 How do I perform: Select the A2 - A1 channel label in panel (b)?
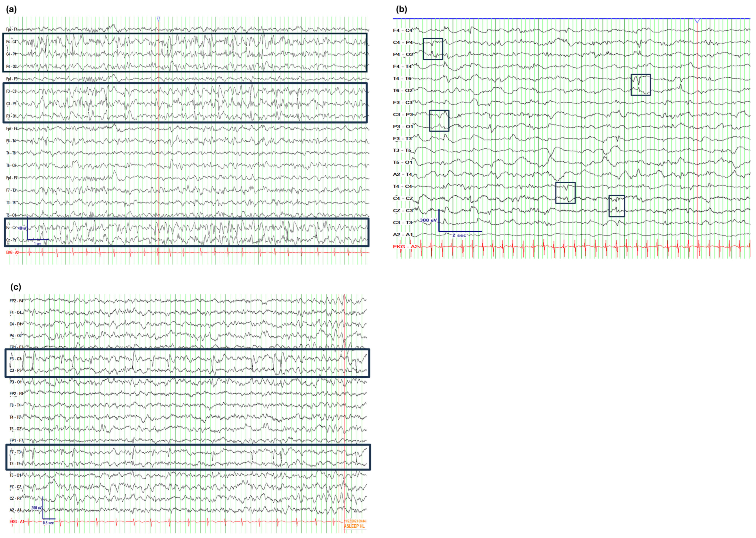403,235
